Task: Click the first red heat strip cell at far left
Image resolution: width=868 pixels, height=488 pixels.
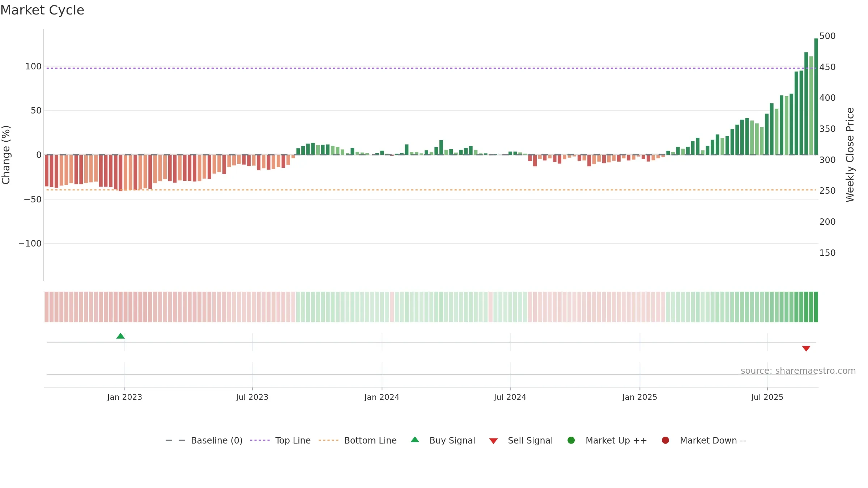Action: tap(47, 307)
